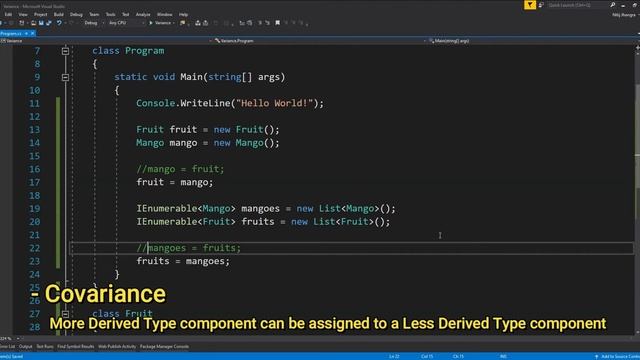Click the Save file icon

pyautogui.click(x=41, y=23)
